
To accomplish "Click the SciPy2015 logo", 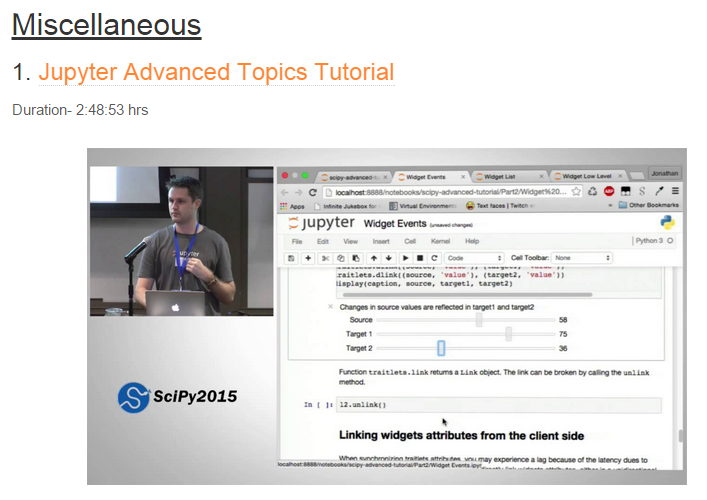I will coord(177,397).
